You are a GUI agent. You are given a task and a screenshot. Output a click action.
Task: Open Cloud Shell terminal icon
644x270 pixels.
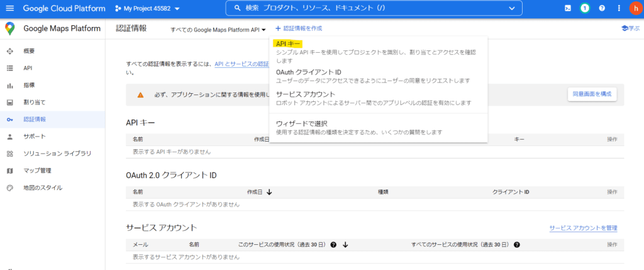(x=568, y=8)
